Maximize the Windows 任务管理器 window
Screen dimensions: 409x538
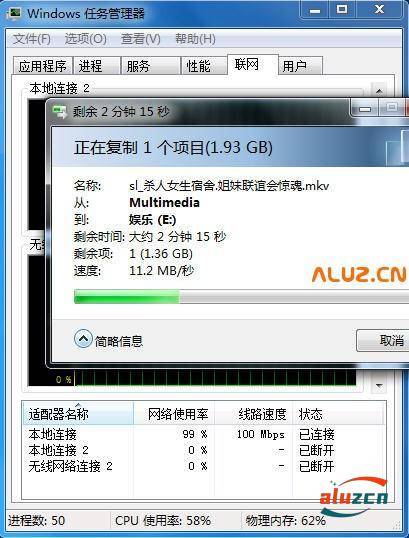(342, 10)
